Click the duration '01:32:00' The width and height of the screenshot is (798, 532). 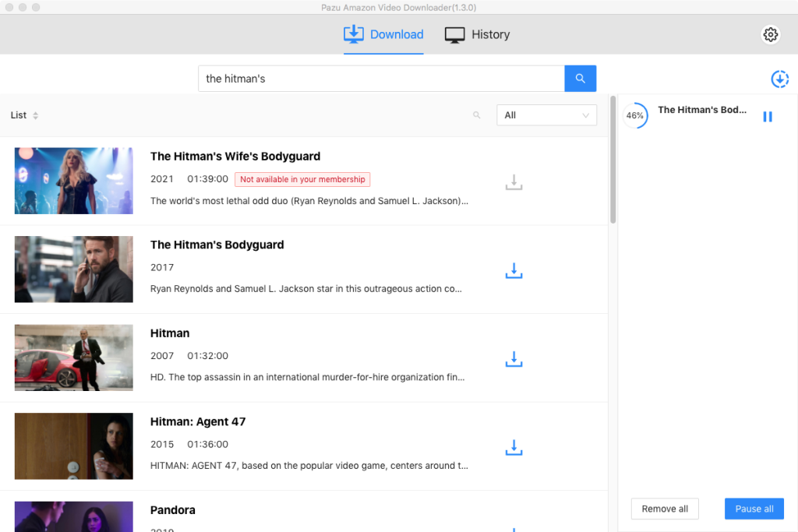[x=207, y=356]
